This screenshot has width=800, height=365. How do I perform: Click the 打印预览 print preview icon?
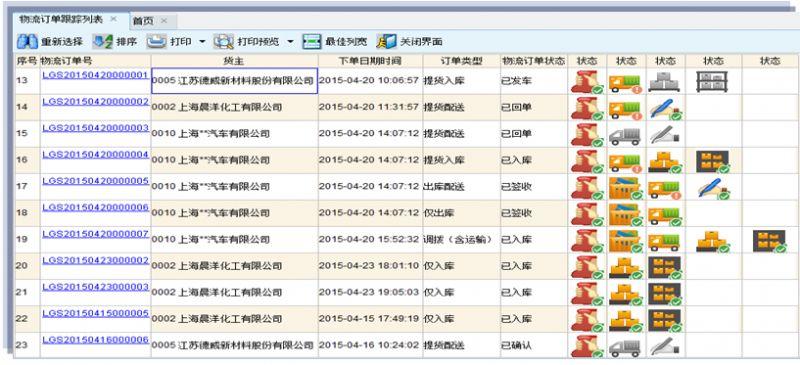point(223,42)
